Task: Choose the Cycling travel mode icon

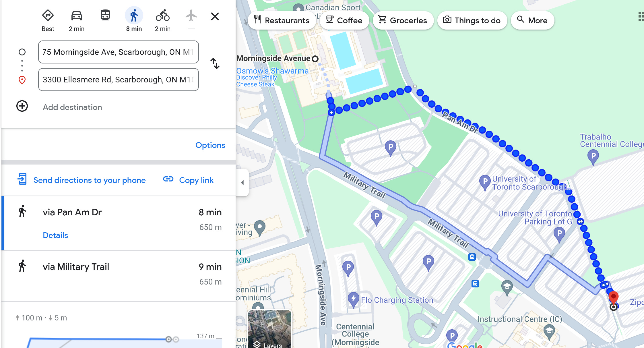Action: 163,16
